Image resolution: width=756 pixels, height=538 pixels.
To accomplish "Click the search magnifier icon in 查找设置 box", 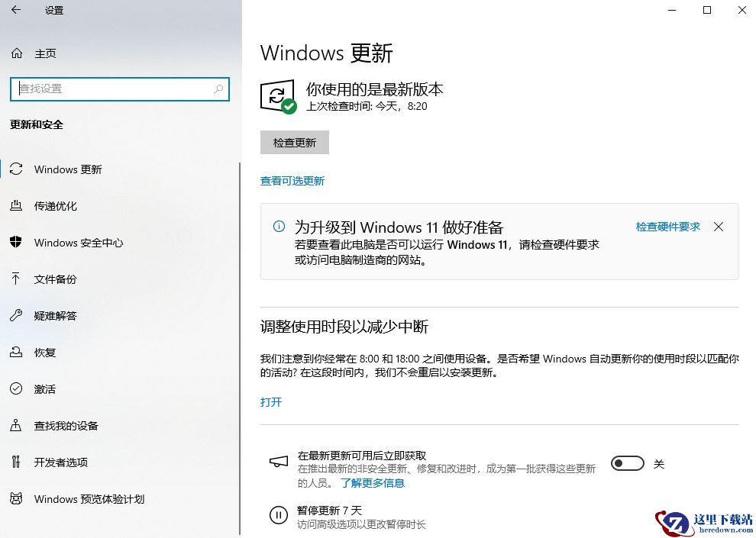I will [x=218, y=89].
